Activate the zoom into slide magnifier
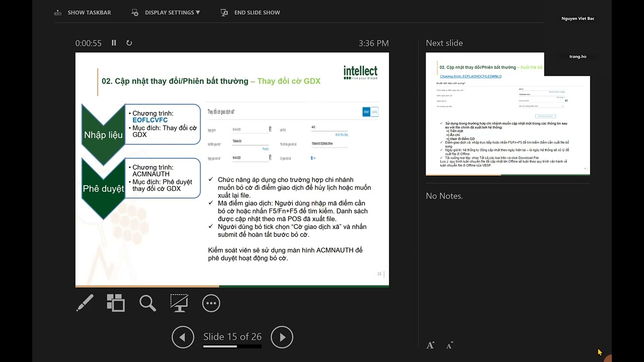Viewport: 644px width, 362px height. click(147, 303)
